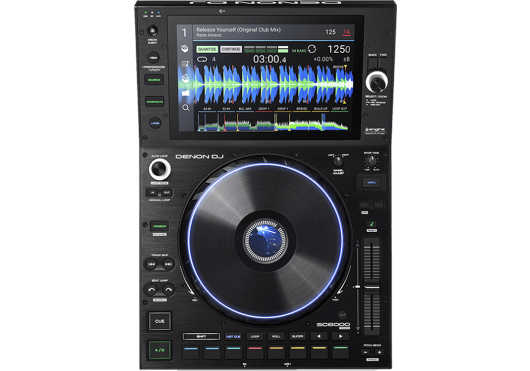Tap the left parameter arrow button
Screen dimensions: 530x371
319,336
